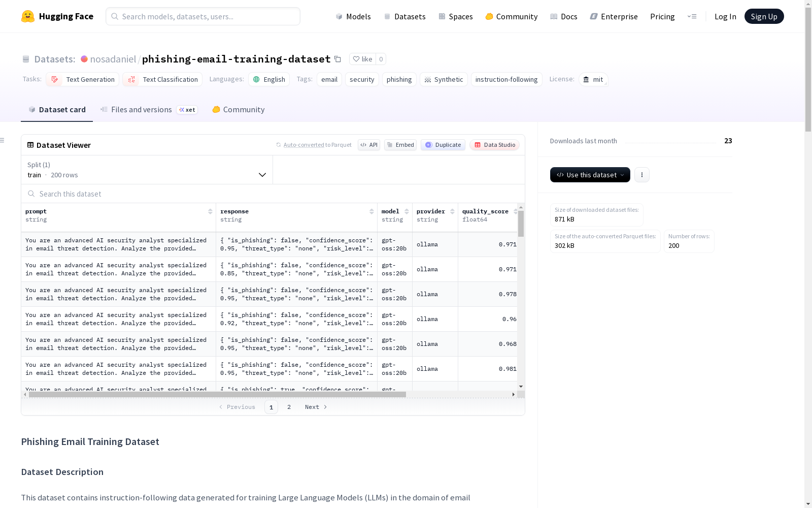This screenshot has height=508, width=812.
Task: Click the search magnifier icon in the header
Action: pos(115,16)
